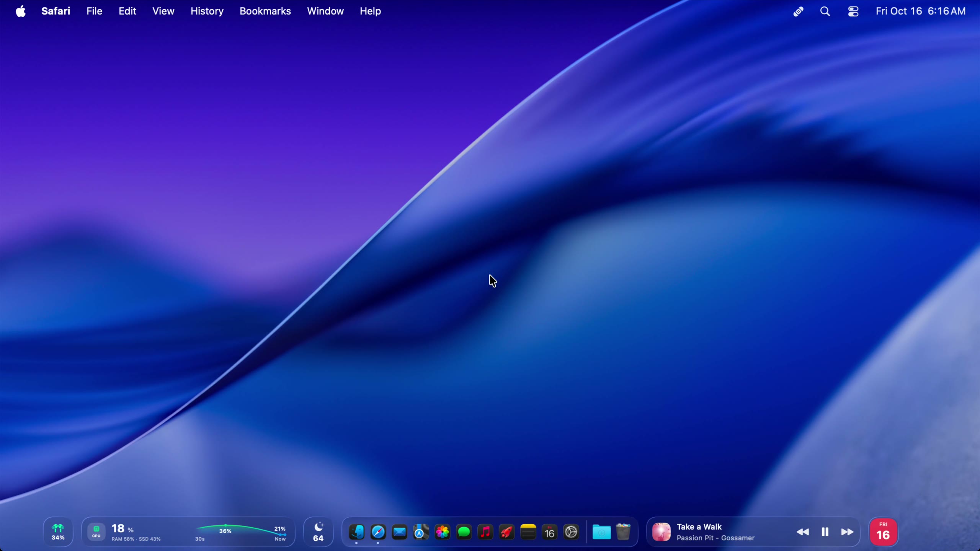Open the bandage menu bar extra

[x=798, y=11]
